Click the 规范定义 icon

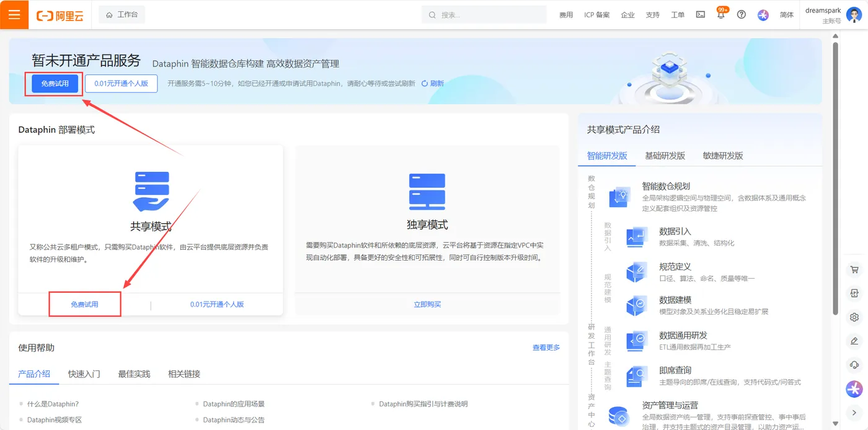[637, 272]
